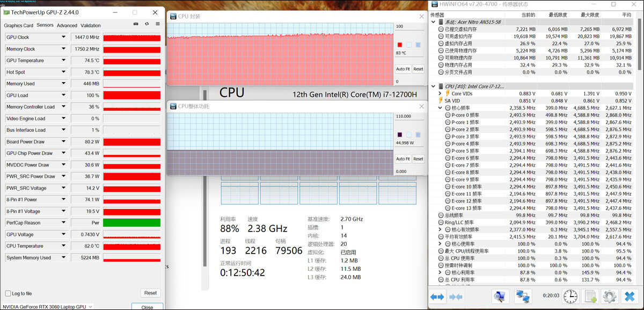Open the Memory Clock sensor dropdown
This screenshot has height=310, width=644.
coord(63,49)
